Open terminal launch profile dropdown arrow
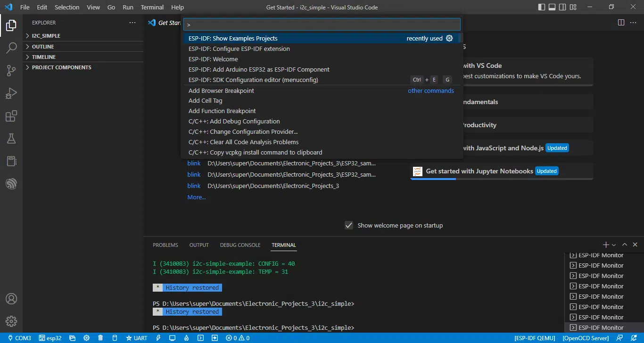Image resolution: width=644 pixels, height=343 pixels. [614, 245]
